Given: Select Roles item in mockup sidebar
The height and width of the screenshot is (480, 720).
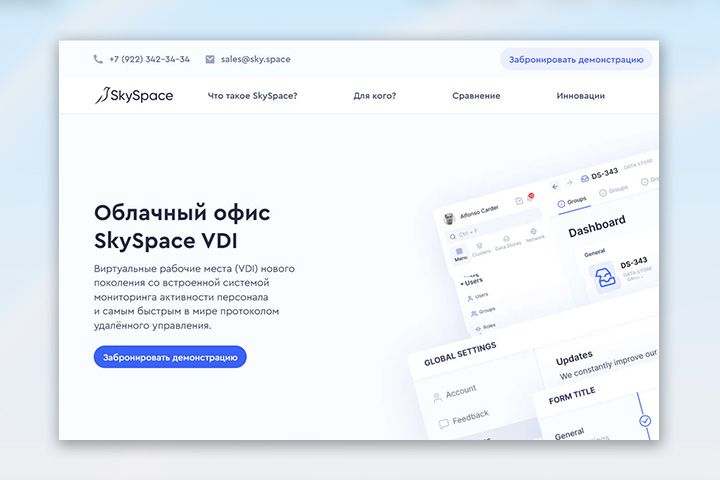Looking at the screenshot, I should click(485, 327).
